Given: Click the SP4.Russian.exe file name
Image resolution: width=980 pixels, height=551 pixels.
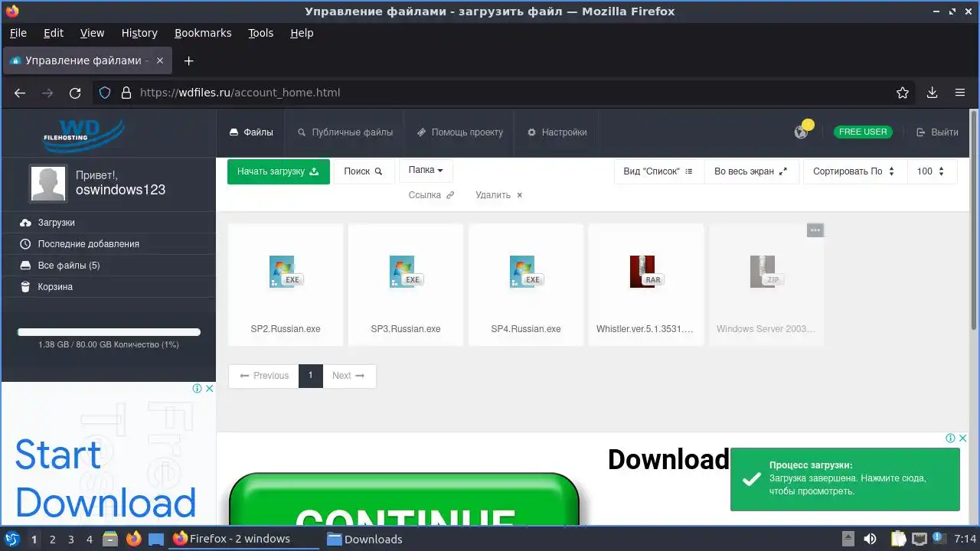Looking at the screenshot, I should pyautogui.click(x=526, y=329).
